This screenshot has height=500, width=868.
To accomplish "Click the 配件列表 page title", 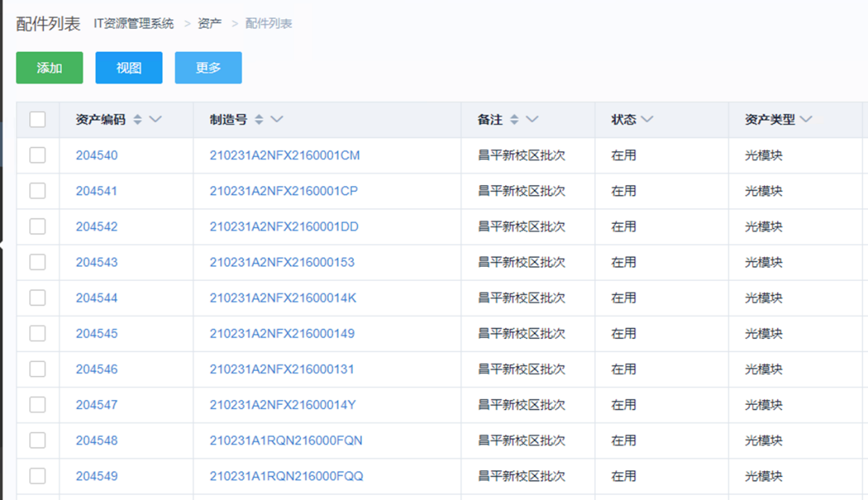I will [49, 24].
